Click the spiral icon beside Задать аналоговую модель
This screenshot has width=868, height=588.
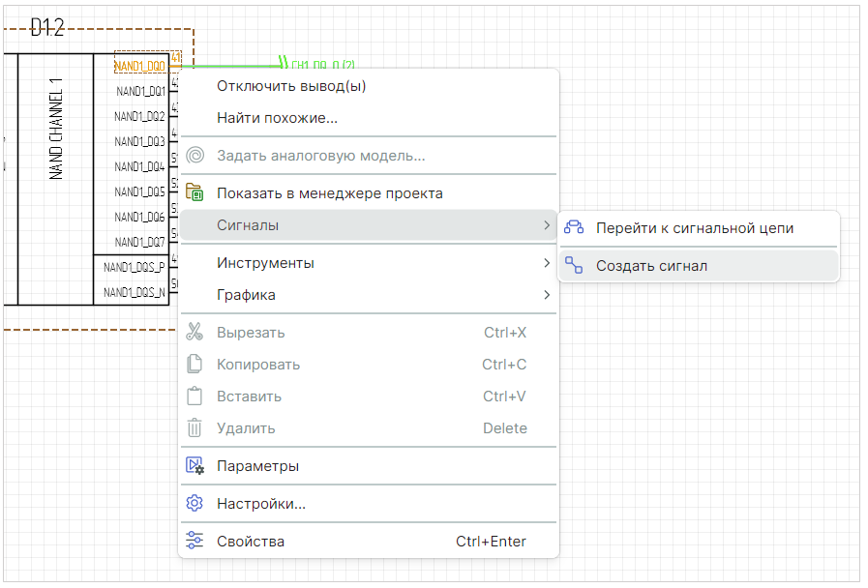pyautogui.click(x=195, y=155)
